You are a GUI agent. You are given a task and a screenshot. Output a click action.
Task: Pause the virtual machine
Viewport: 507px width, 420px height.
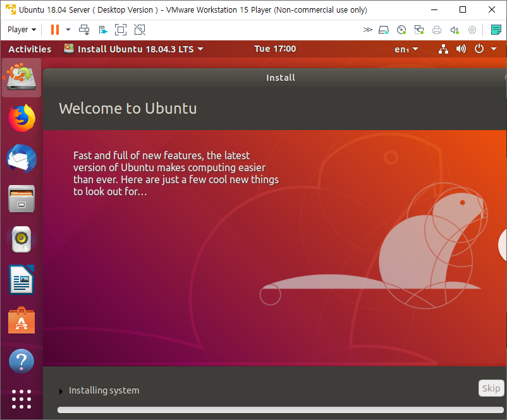point(55,30)
